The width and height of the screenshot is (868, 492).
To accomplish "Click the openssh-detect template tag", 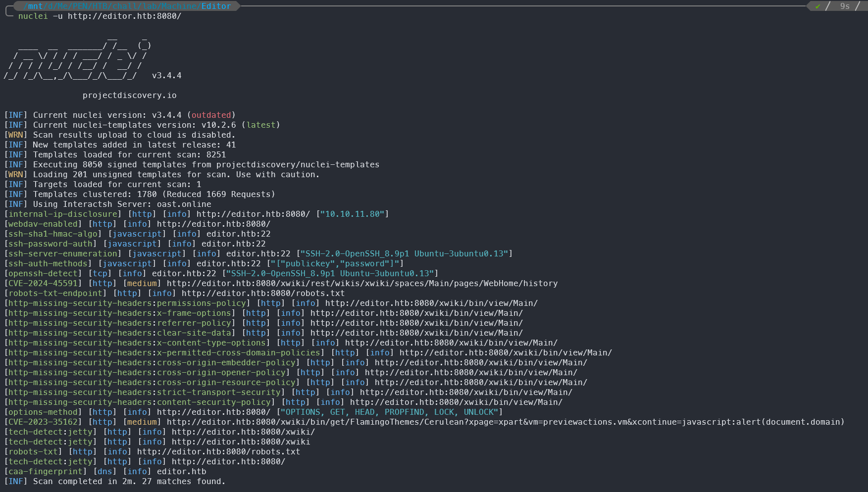I will (43, 273).
